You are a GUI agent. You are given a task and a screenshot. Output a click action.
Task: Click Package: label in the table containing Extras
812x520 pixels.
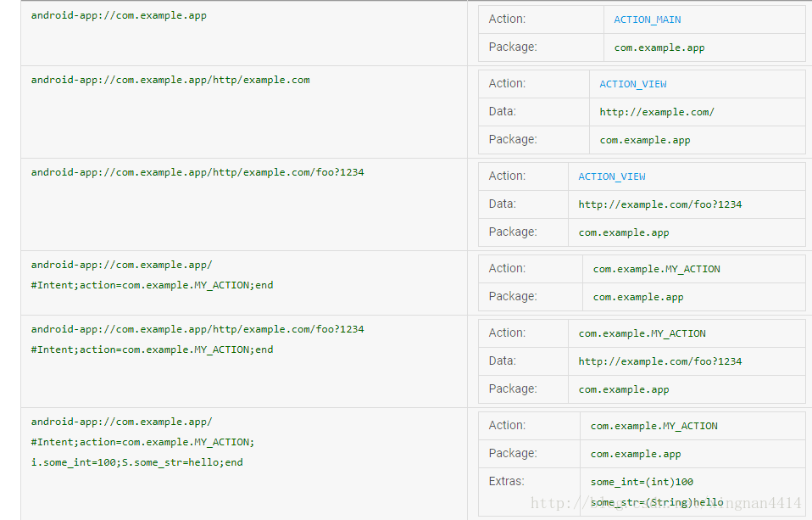click(x=512, y=453)
